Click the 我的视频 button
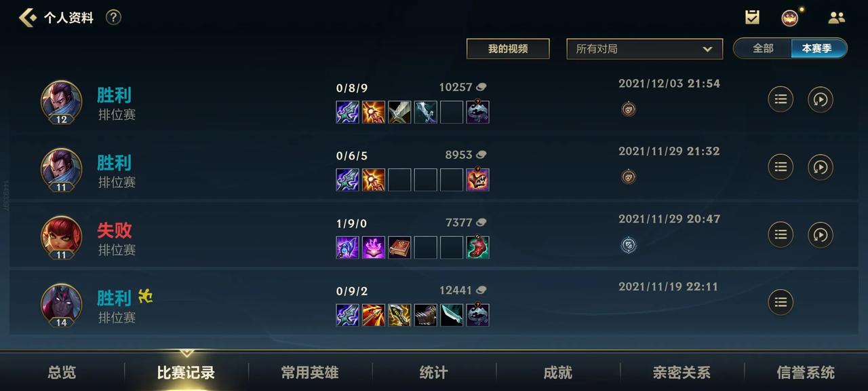 pos(508,49)
